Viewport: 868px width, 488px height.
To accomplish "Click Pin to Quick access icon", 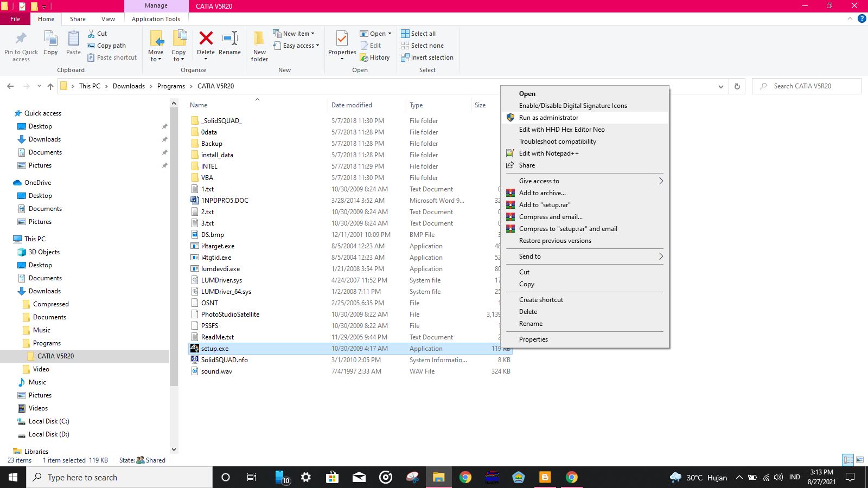I will point(21,38).
